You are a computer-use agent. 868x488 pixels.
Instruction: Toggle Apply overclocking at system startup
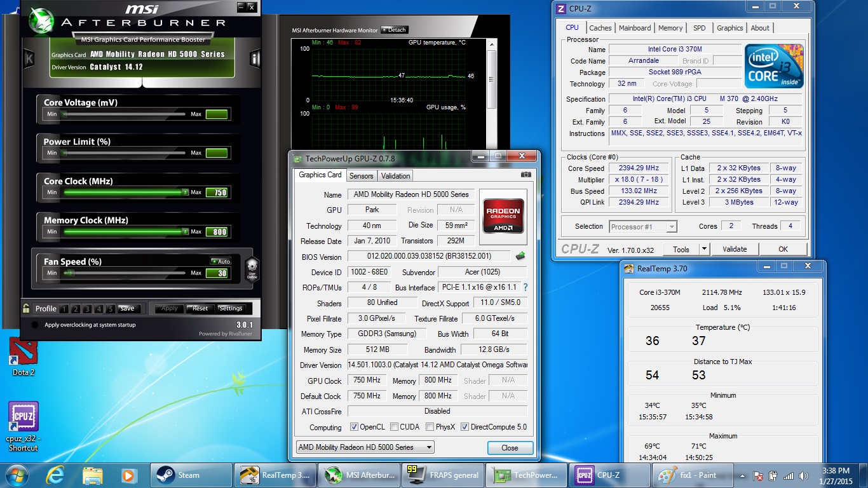(x=34, y=325)
